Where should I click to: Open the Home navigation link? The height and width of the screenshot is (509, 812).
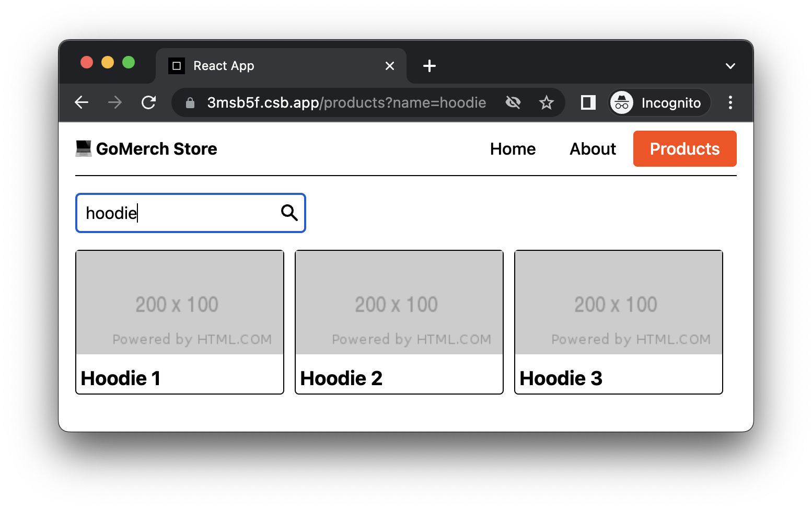coord(513,149)
